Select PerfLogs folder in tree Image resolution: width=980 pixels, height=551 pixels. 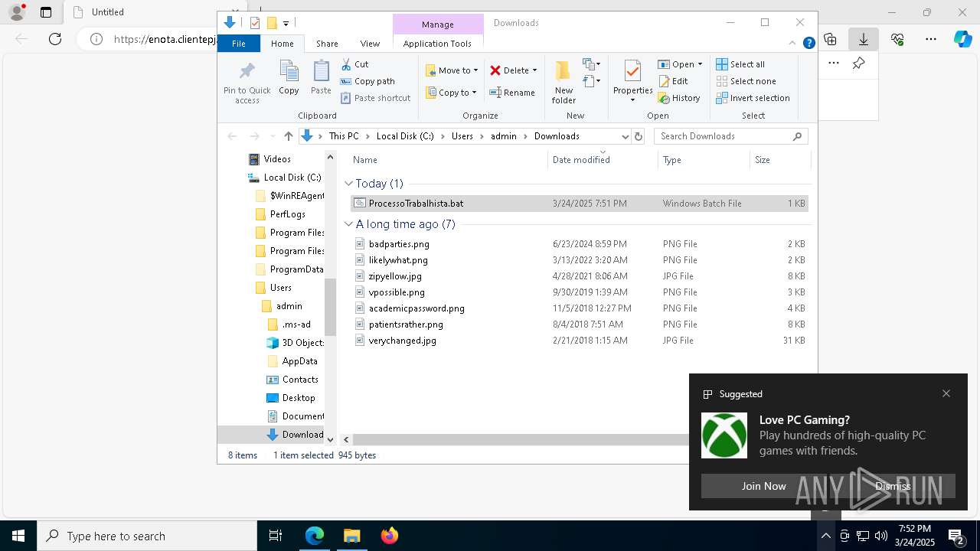pyautogui.click(x=287, y=214)
